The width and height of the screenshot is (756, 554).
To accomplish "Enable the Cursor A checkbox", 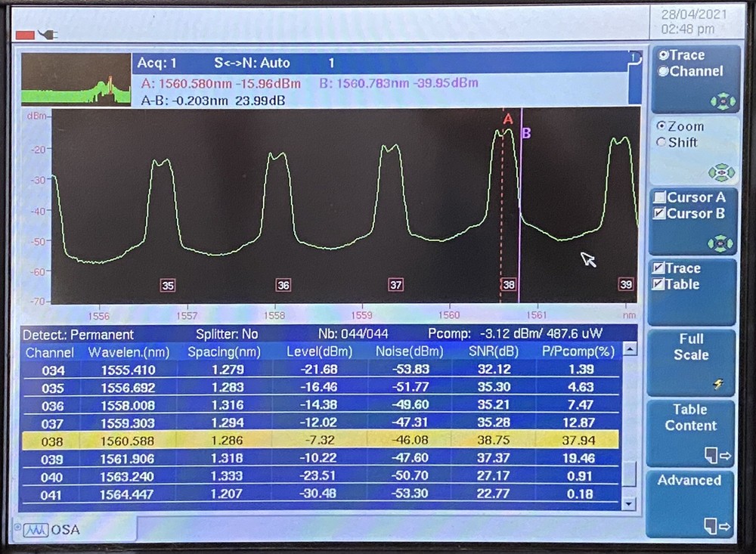I will (x=659, y=197).
